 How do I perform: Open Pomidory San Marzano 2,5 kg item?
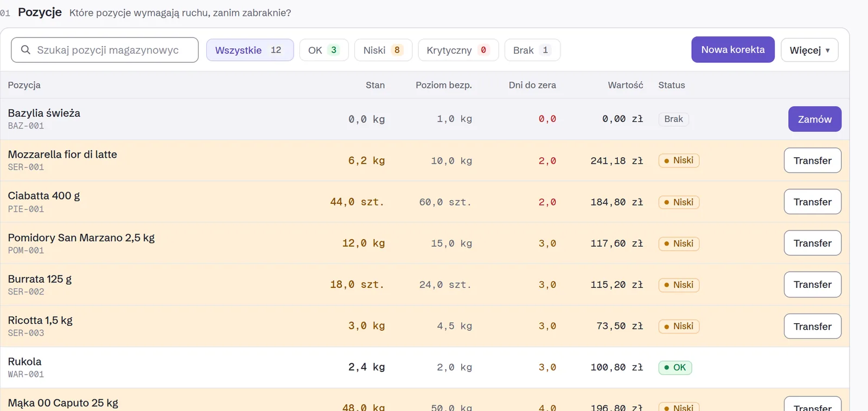click(81, 237)
